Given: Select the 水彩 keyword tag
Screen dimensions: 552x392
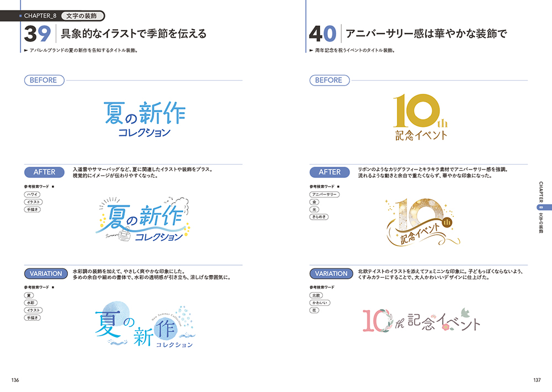Looking at the screenshot, I should tap(30, 303).
